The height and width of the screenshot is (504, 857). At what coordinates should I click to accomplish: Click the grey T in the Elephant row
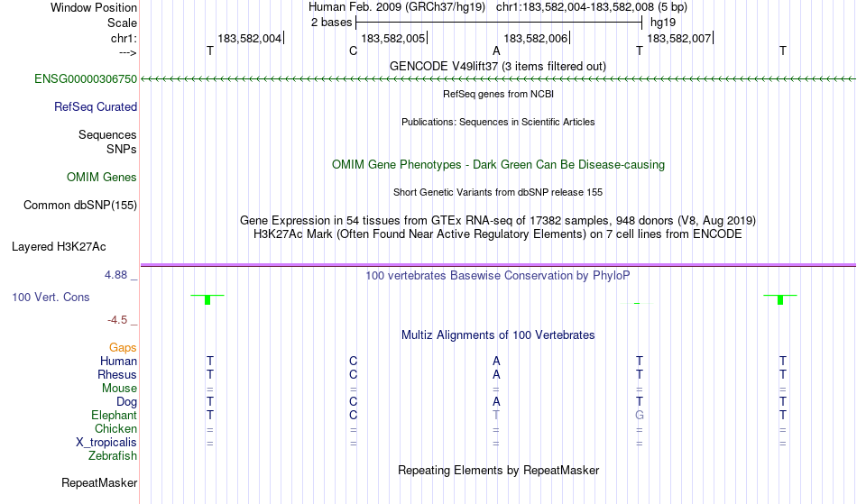tap(496, 415)
